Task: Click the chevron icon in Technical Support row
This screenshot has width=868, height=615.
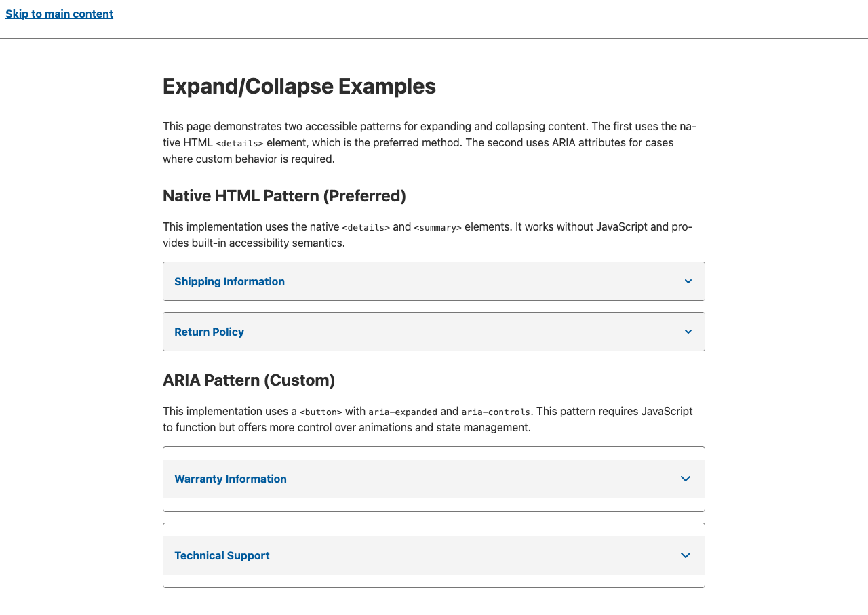Action: pos(686,555)
